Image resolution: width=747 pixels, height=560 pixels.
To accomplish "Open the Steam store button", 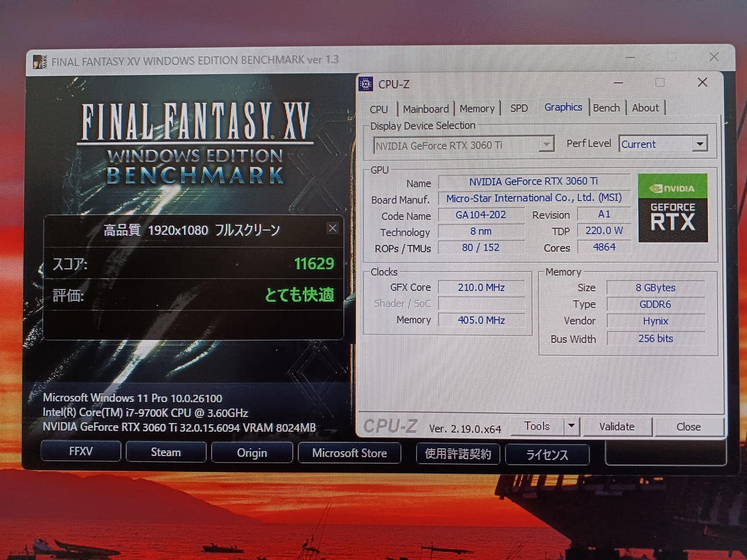I will point(166,452).
